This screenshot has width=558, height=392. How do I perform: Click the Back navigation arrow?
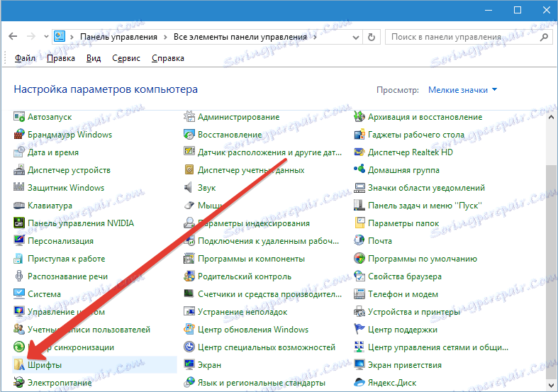[13, 36]
